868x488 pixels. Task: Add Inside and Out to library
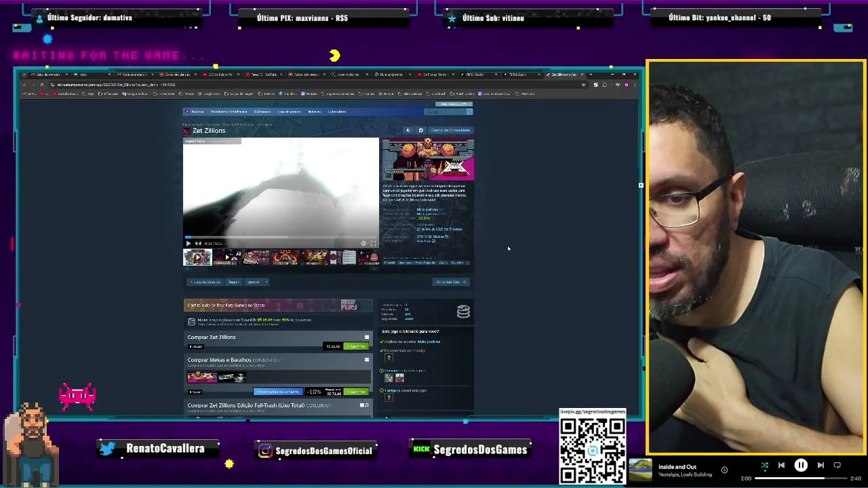tap(724, 470)
